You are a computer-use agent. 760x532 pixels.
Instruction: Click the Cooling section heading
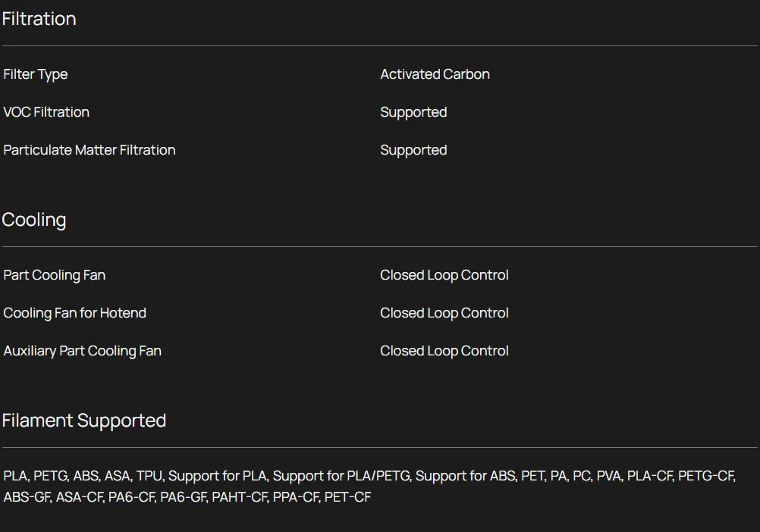34,220
